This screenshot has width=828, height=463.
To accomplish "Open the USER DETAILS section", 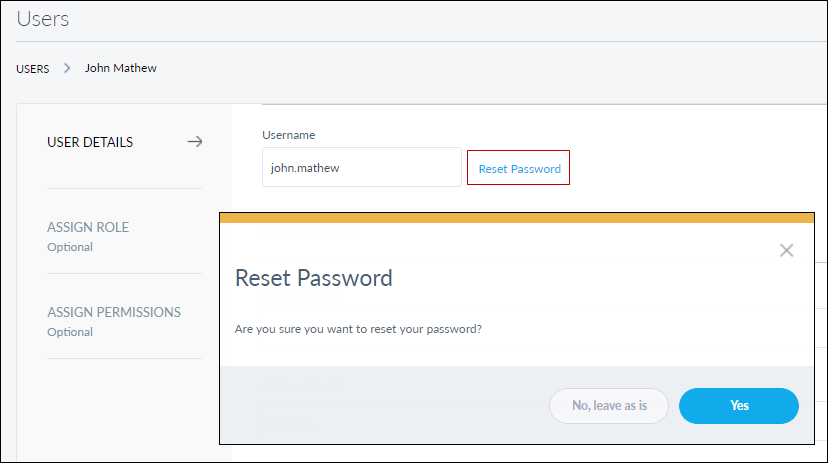I will tap(90, 142).
